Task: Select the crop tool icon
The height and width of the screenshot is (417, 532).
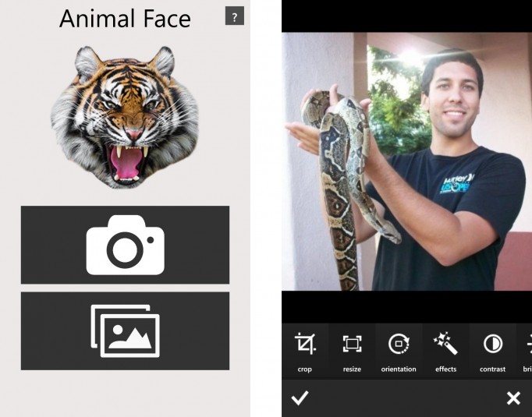Action: tap(304, 344)
